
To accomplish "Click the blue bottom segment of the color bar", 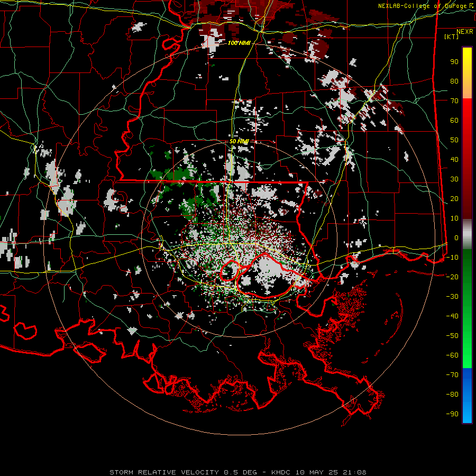I will [x=467, y=395].
